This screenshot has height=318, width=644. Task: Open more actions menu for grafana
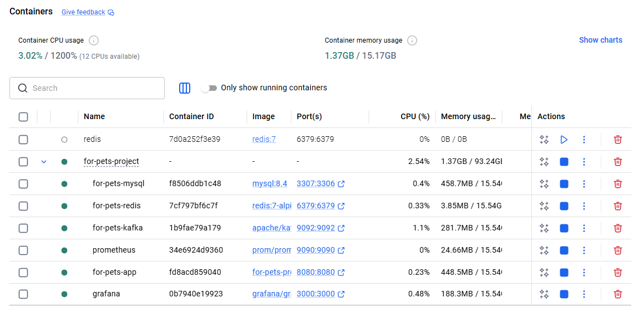tap(584, 294)
